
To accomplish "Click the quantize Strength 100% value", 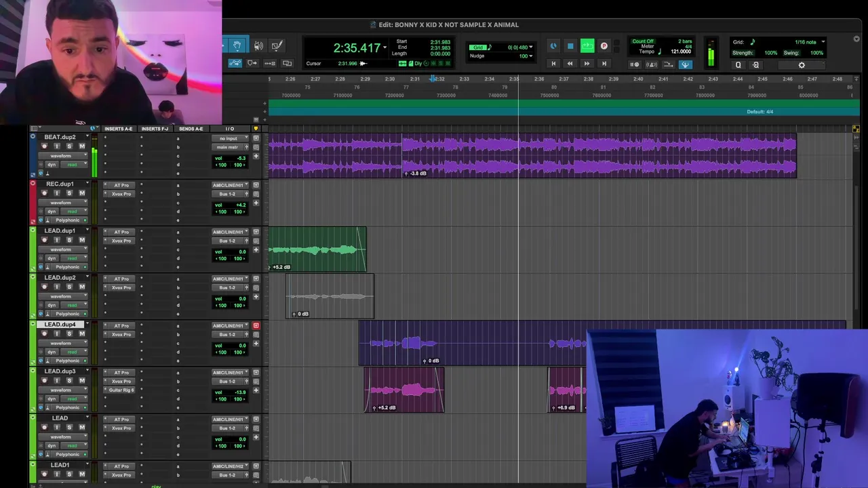I will tap(771, 53).
